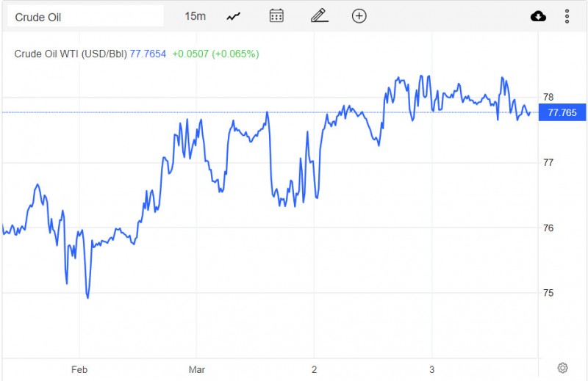Click the 2 date label on time axis
This screenshot has height=381, width=588.
tap(314, 369)
